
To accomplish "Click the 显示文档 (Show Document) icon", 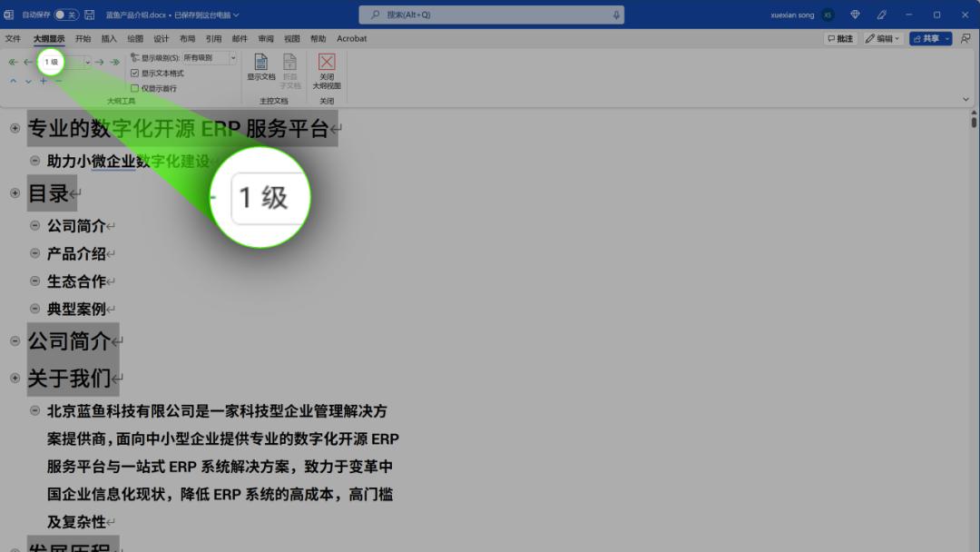I will [262, 71].
